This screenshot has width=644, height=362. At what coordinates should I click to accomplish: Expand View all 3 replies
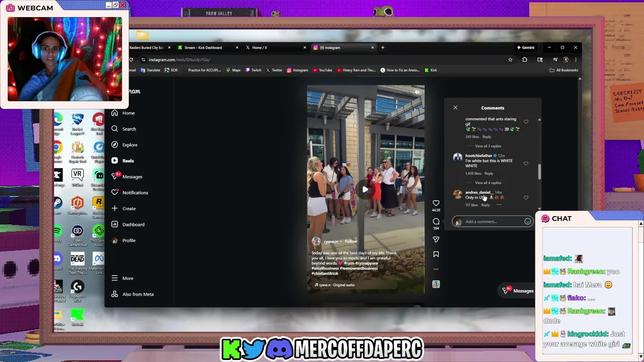488,146
